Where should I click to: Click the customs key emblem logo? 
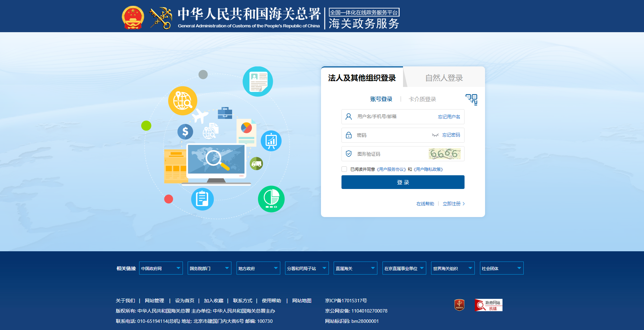point(161,18)
